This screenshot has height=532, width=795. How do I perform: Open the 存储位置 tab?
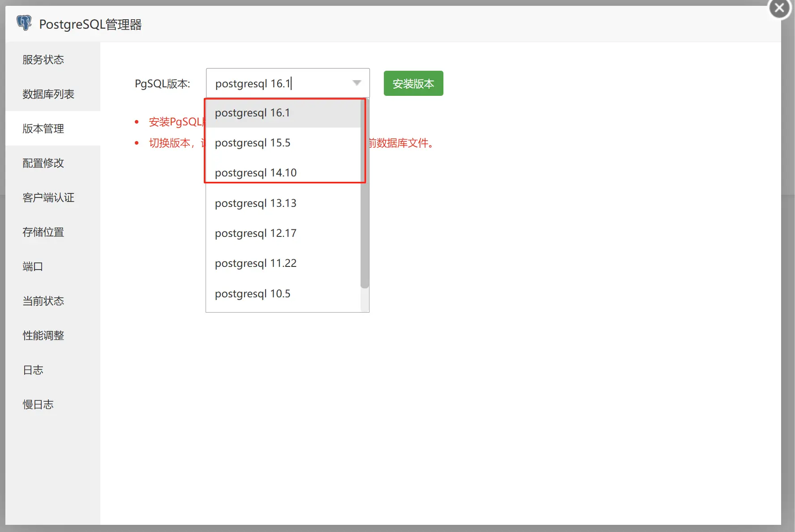(x=53, y=232)
